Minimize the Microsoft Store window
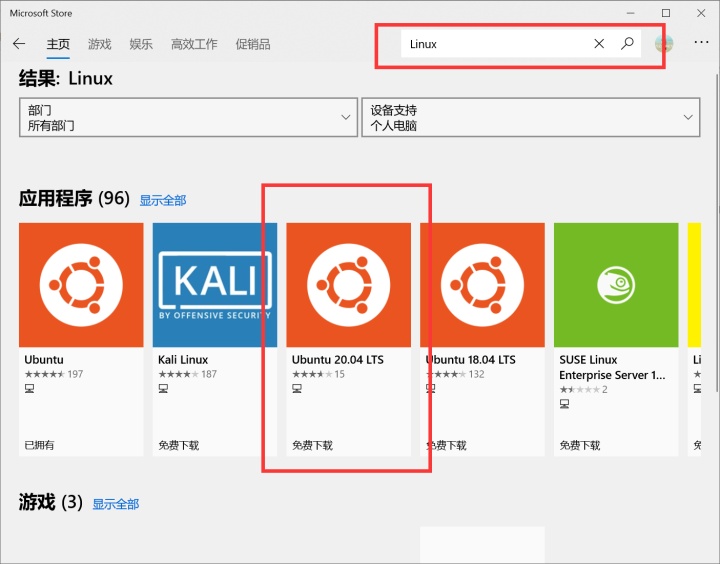This screenshot has height=564, width=720. (630, 13)
